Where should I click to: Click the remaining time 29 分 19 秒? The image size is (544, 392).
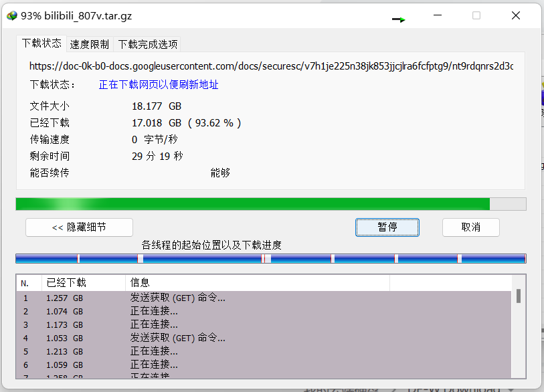tap(157, 156)
